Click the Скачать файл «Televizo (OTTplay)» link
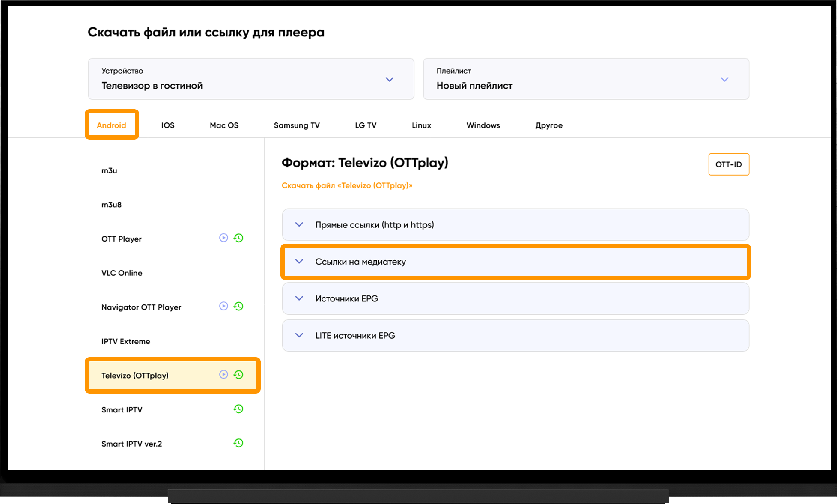This screenshot has height=504, width=837. pos(347,185)
